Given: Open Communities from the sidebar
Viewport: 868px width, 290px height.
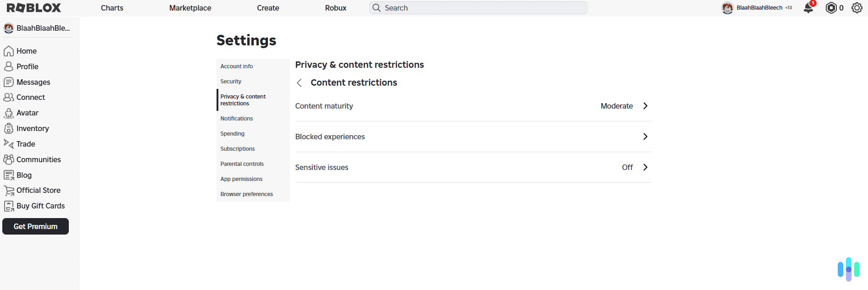Looking at the screenshot, I should 9,159.
